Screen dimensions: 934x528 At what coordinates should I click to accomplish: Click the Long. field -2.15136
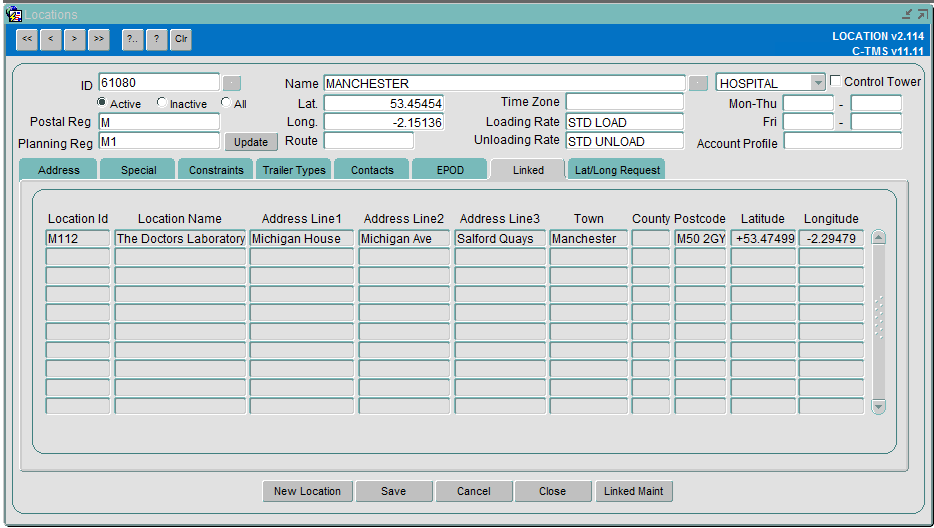[384, 122]
